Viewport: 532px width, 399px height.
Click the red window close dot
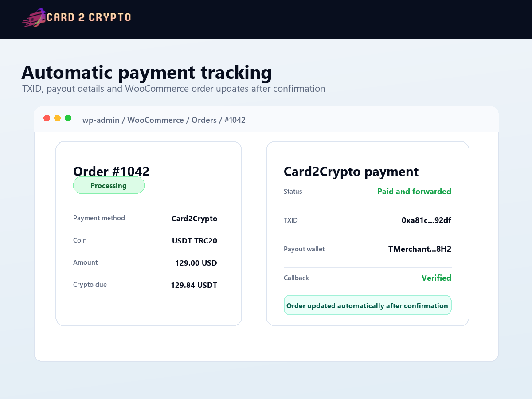47,118
